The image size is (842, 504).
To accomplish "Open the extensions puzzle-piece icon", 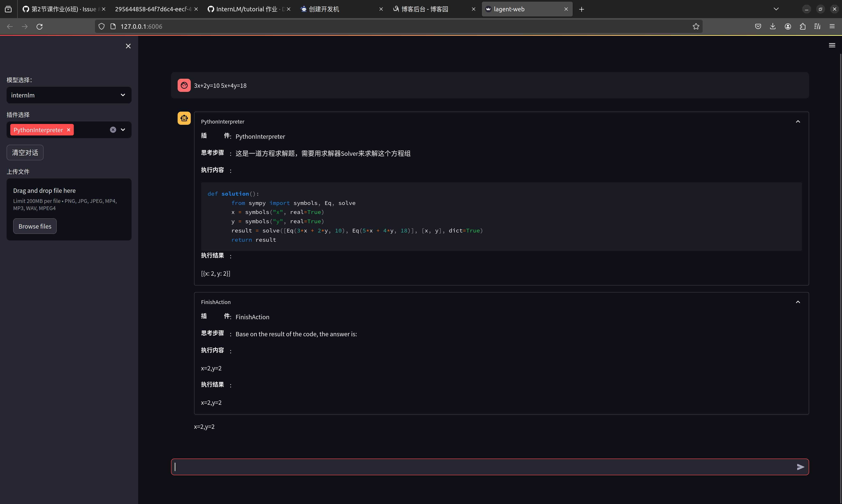I will pos(803,27).
